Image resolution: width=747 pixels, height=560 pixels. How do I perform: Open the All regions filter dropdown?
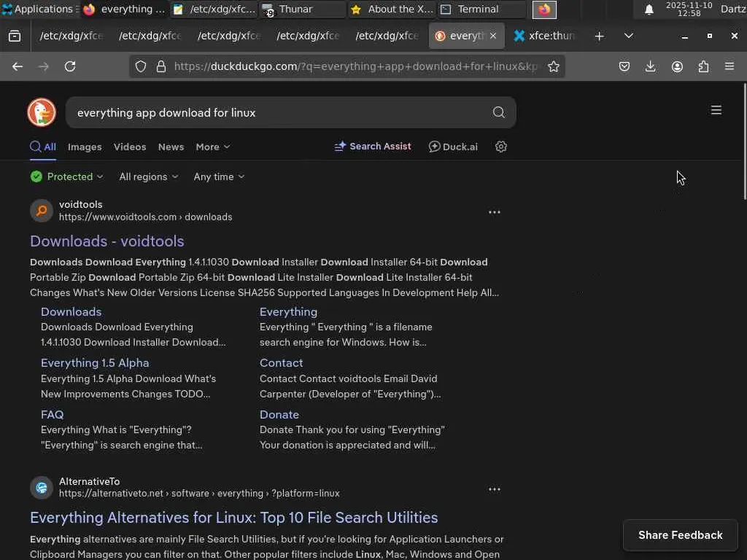tap(148, 176)
